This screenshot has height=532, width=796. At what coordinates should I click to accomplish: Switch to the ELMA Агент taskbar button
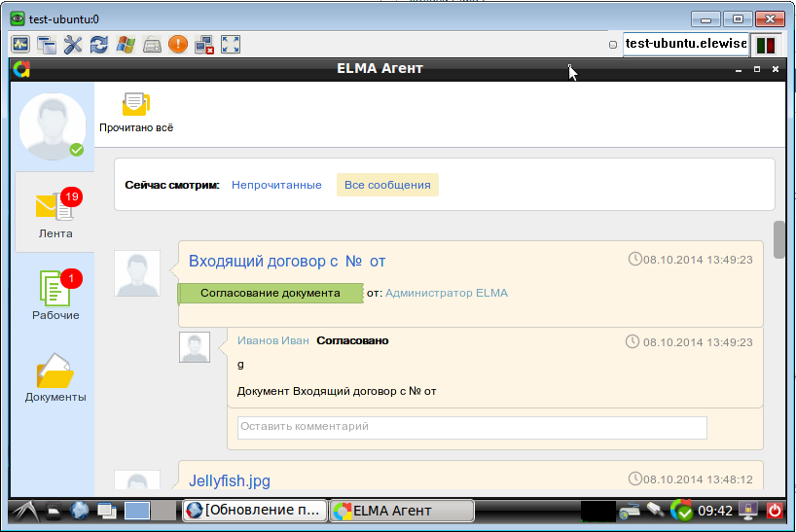coord(403,512)
